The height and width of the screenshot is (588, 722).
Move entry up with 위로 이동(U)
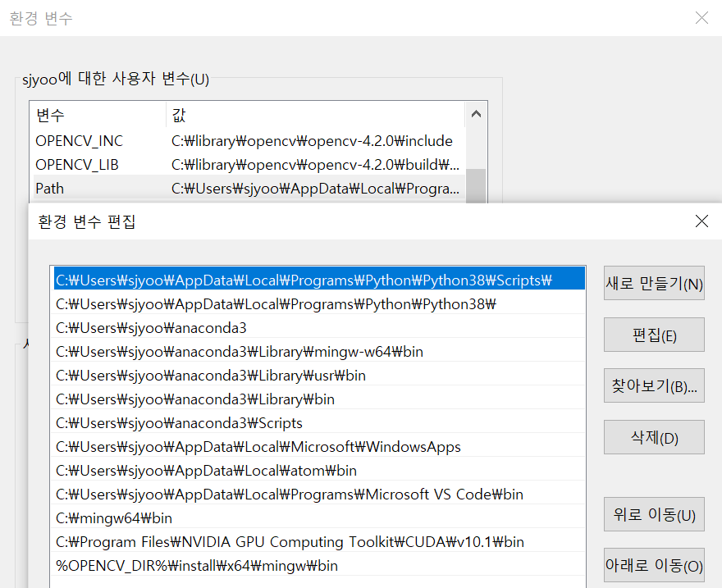point(654,514)
